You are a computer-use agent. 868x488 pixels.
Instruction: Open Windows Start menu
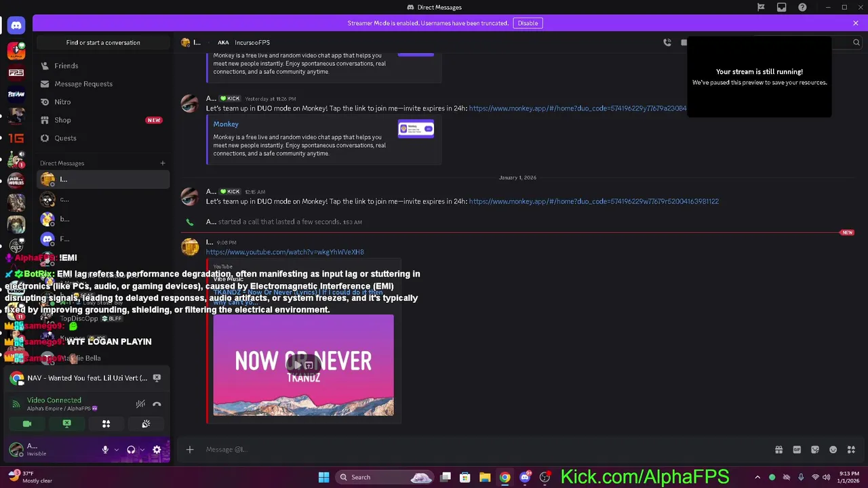point(323,477)
